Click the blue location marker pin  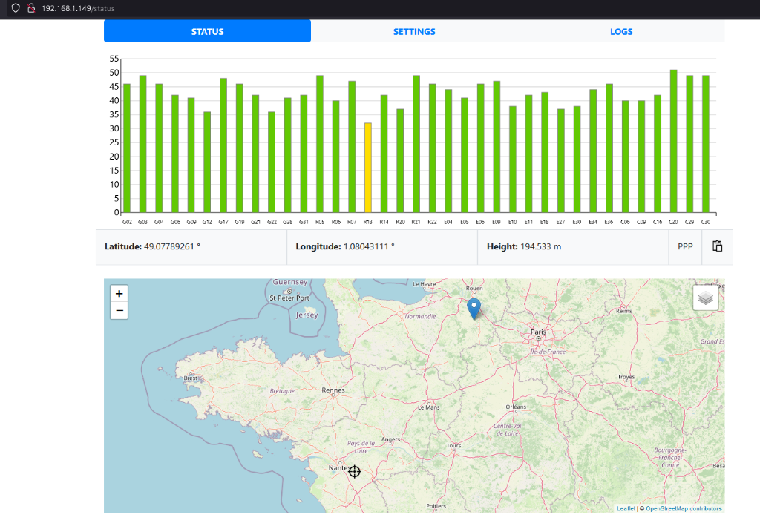tap(474, 308)
